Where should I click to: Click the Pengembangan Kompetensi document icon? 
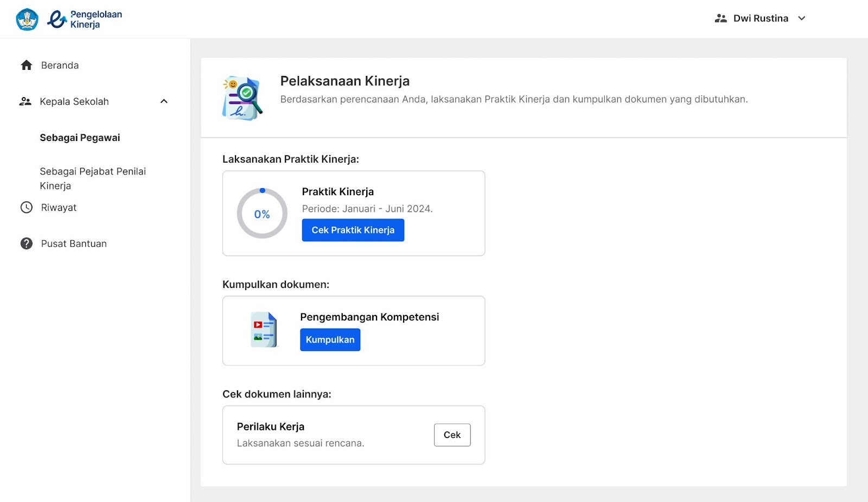(x=264, y=330)
